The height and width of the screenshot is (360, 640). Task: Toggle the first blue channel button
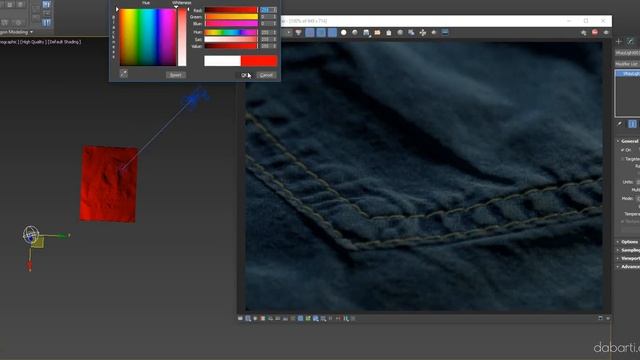point(310,32)
